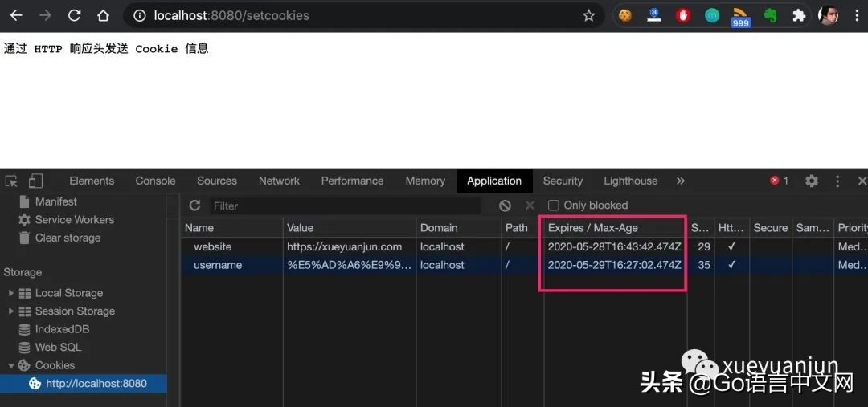Viewport: 868px width, 407px height.
Task: Open the extension icon with letter a
Action: pos(653,15)
